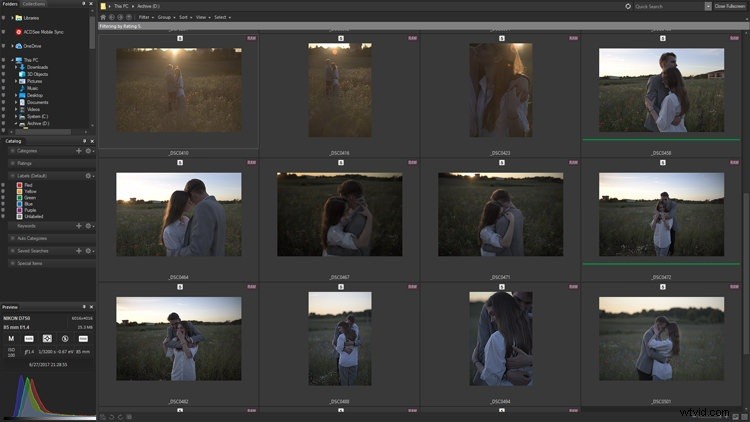
Task: Click This PC in the path breadcrumb
Action: click(121, 6)
